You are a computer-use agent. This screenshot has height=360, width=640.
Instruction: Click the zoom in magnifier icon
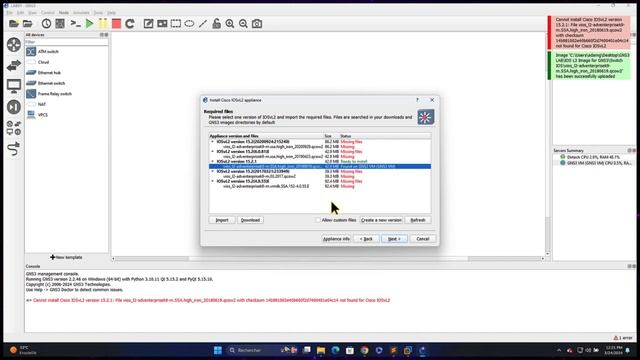(230, 24)
